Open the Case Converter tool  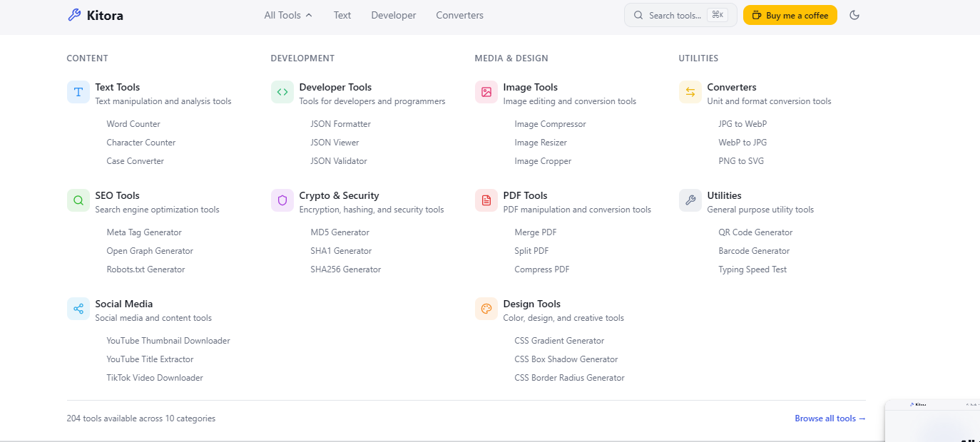[x=135, y=161]
